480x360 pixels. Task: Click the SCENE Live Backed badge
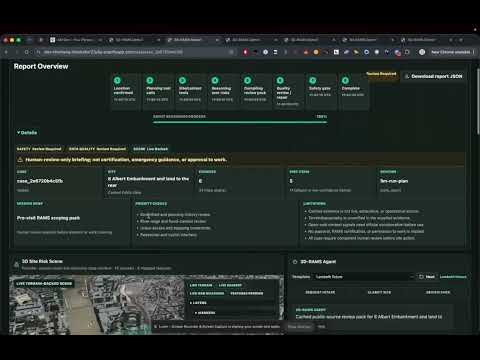[150, 149]
